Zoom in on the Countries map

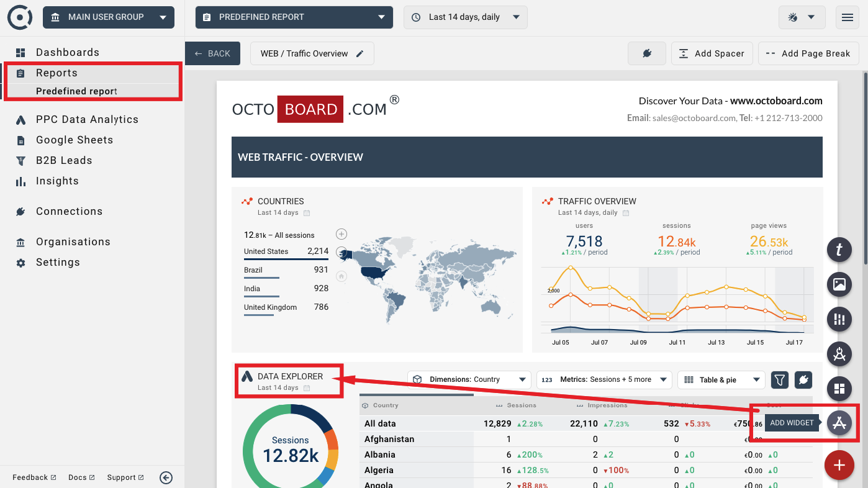pos(341,234)
